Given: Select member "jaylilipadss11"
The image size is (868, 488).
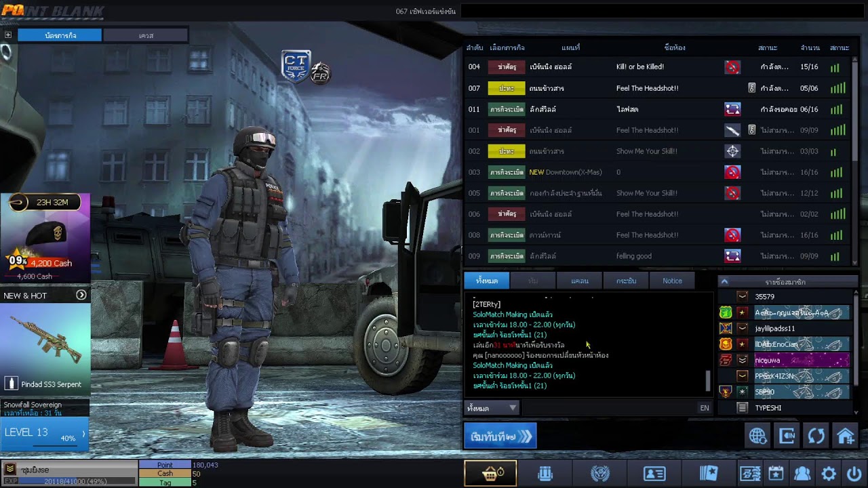Looking at the screenshot, I should click(x=785, y=328).
